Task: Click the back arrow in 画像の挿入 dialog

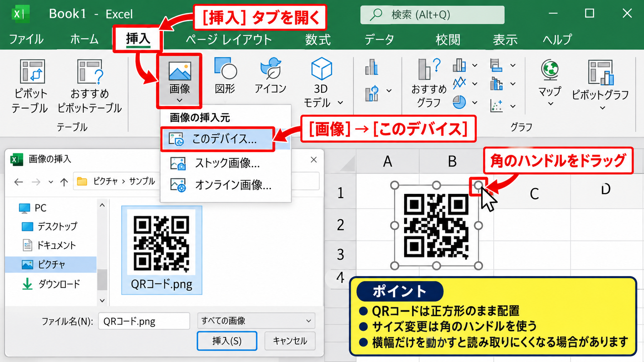Action: click(18, 182)
